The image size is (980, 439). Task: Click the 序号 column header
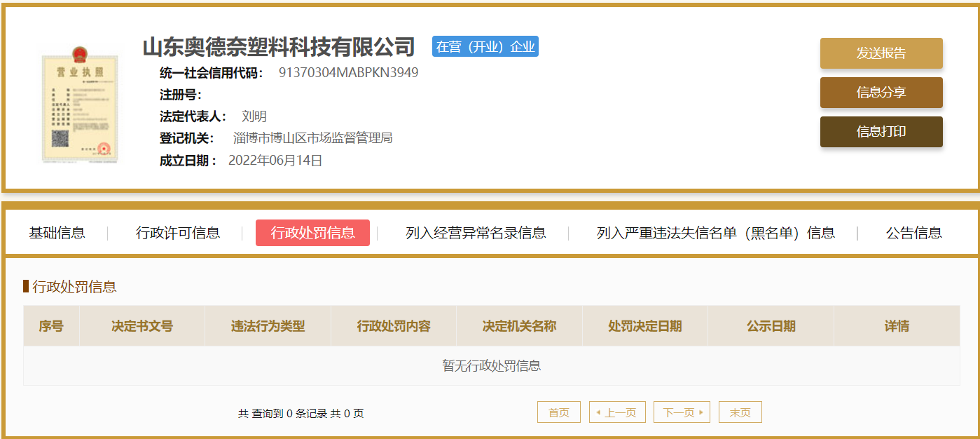tap(51, 326)
